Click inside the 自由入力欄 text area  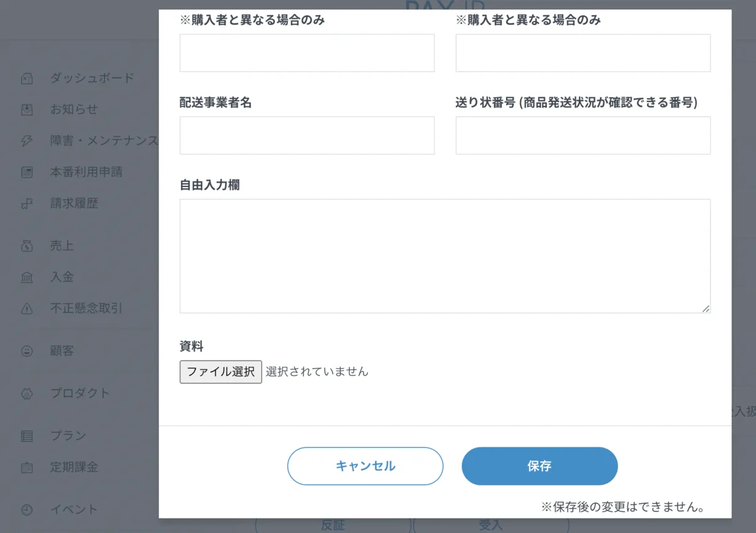pos(445,256)
